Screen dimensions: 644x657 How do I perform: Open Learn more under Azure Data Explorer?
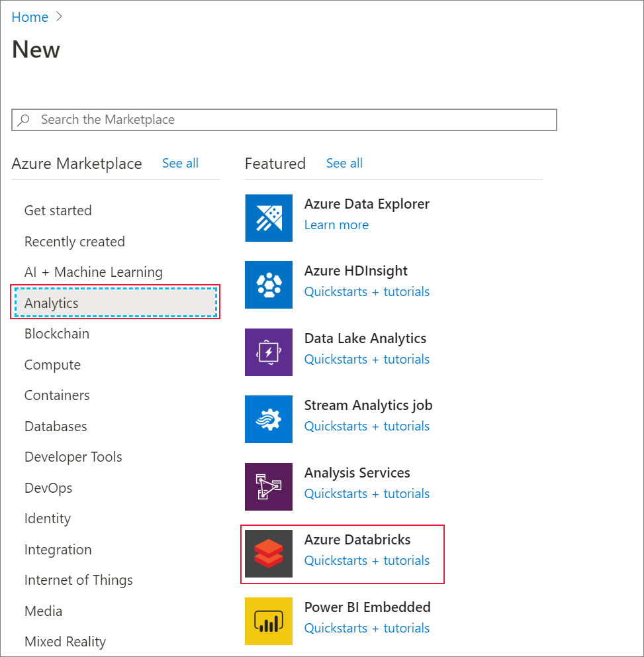[336, 225]
